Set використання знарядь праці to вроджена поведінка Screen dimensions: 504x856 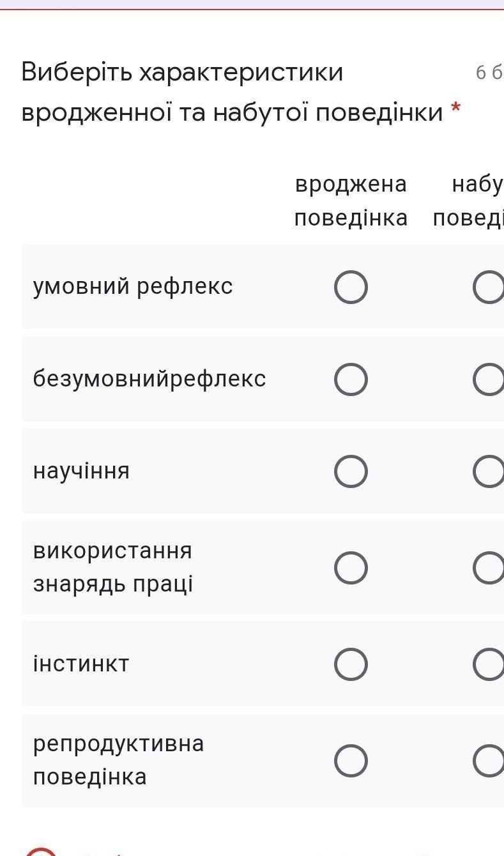tap(351, 568)
